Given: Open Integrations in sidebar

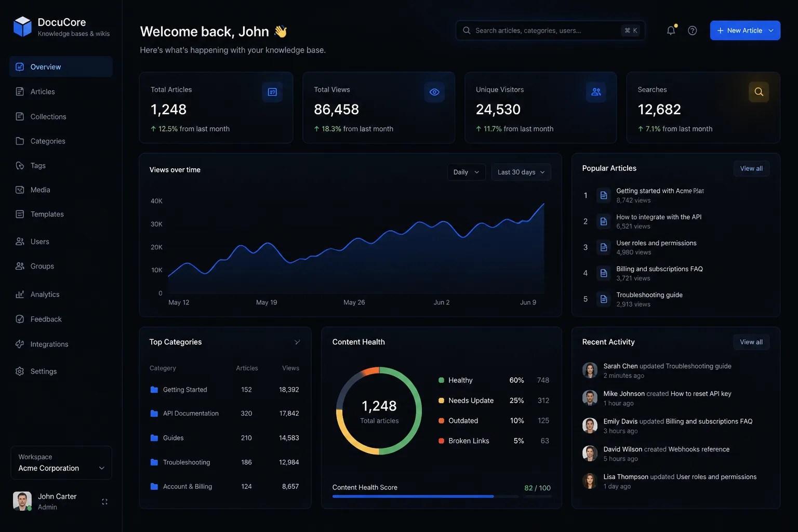Looking at the screenshot, I should coord(61,344).
